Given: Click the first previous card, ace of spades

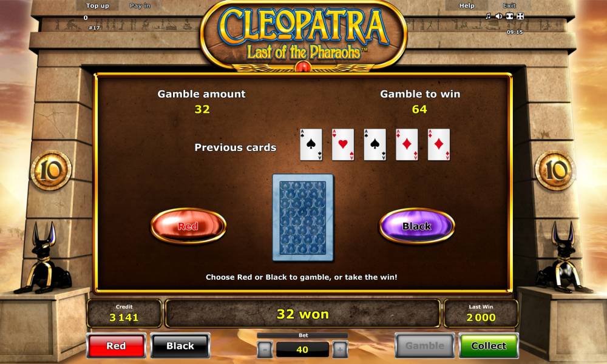Looking at the screenshot, I should tap(311, 144).
